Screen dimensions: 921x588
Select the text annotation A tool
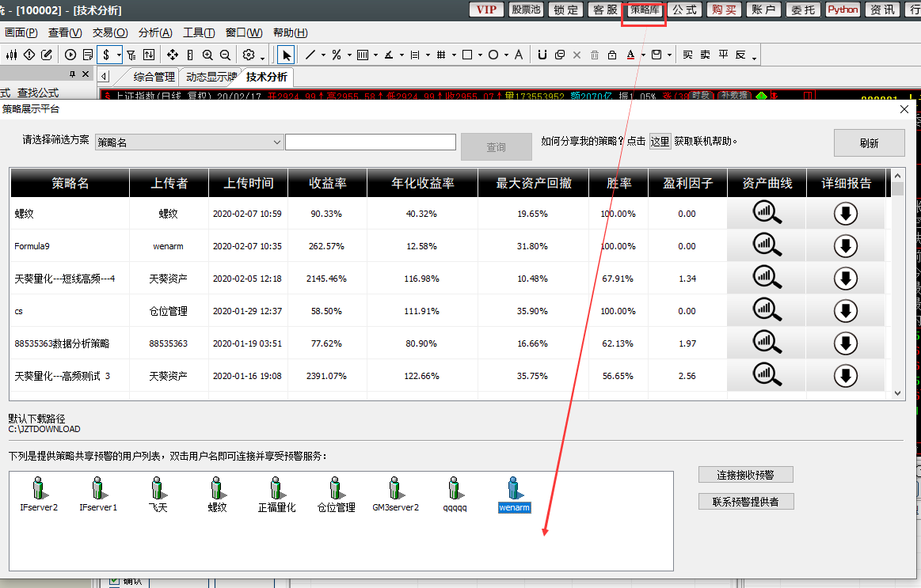pyautogui.click(x=519, y=55)
